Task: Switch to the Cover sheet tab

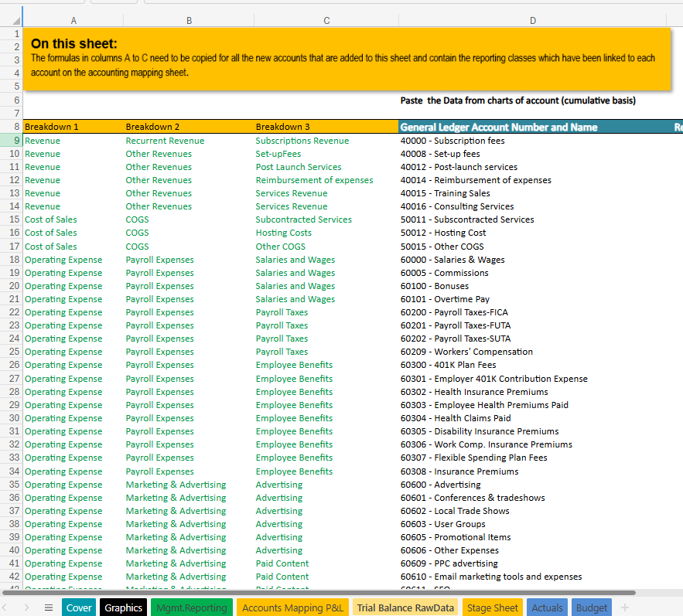Action: tap(79, 607)
